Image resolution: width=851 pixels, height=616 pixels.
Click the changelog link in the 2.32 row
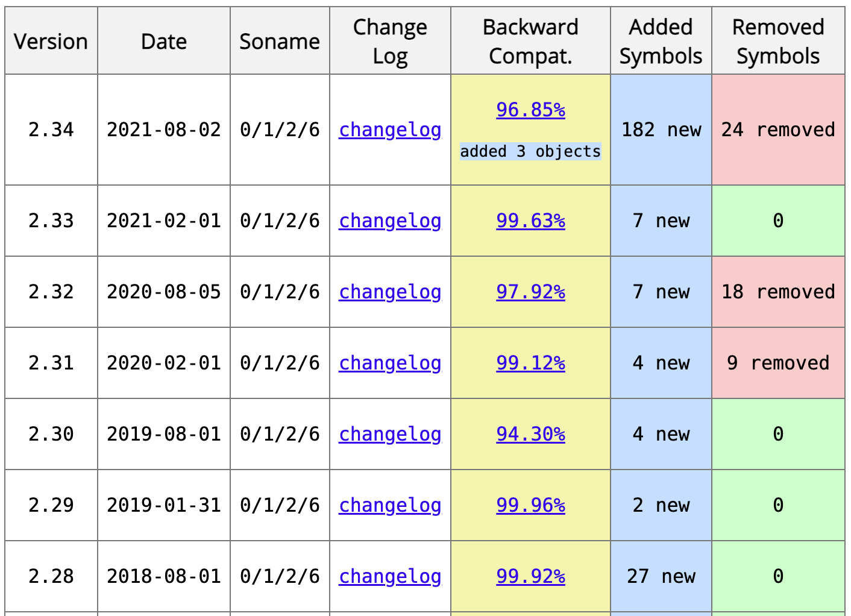coord(390,292)
